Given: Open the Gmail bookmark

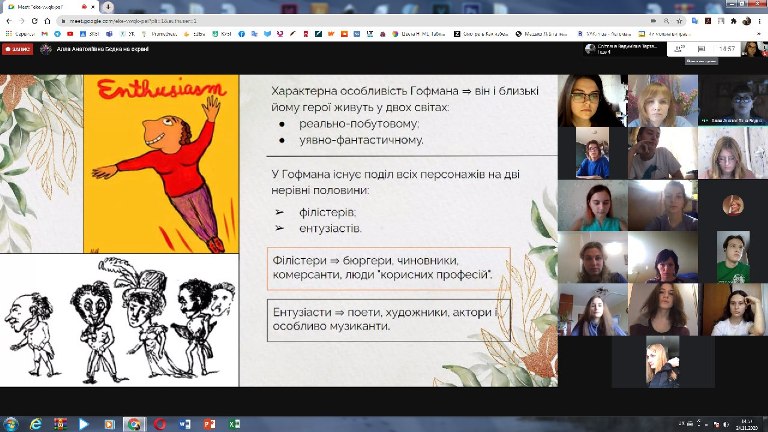Looking at the screenshot, I should pos(45,34).
